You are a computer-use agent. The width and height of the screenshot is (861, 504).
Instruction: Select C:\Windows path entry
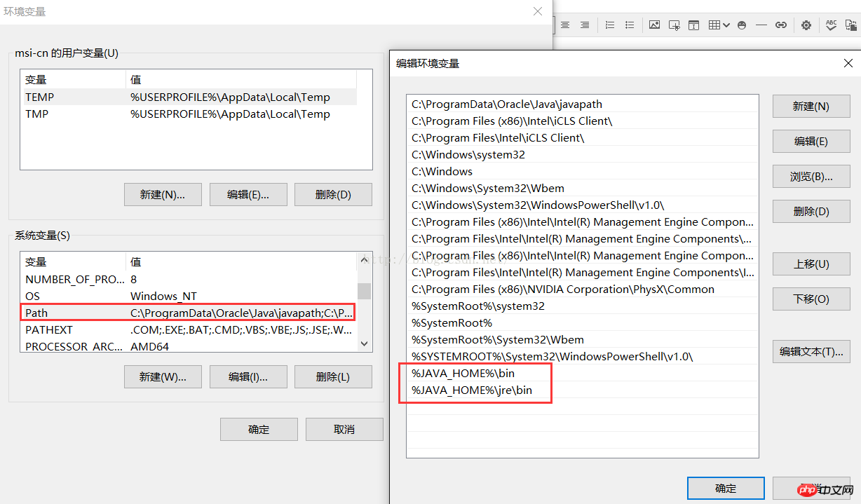(582, 171)
